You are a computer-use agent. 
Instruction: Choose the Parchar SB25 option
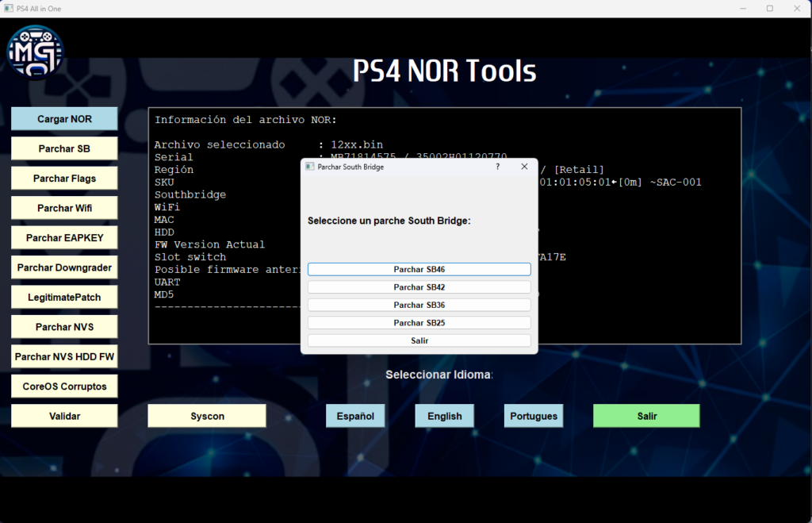[419, 323]
